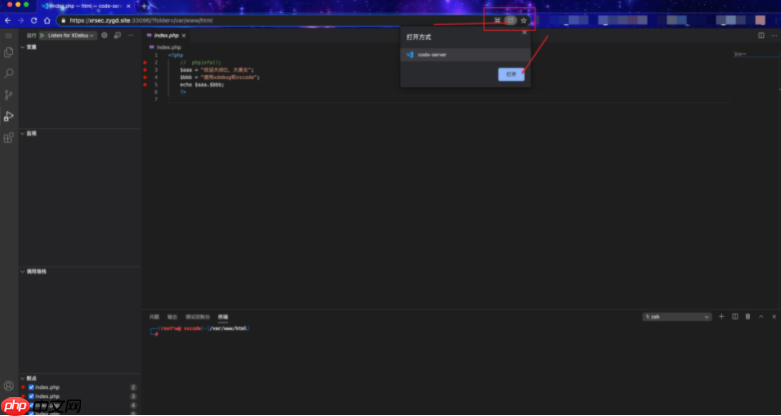
Task: Collapse the 监视 watch section
Action: tap(80, 134)
